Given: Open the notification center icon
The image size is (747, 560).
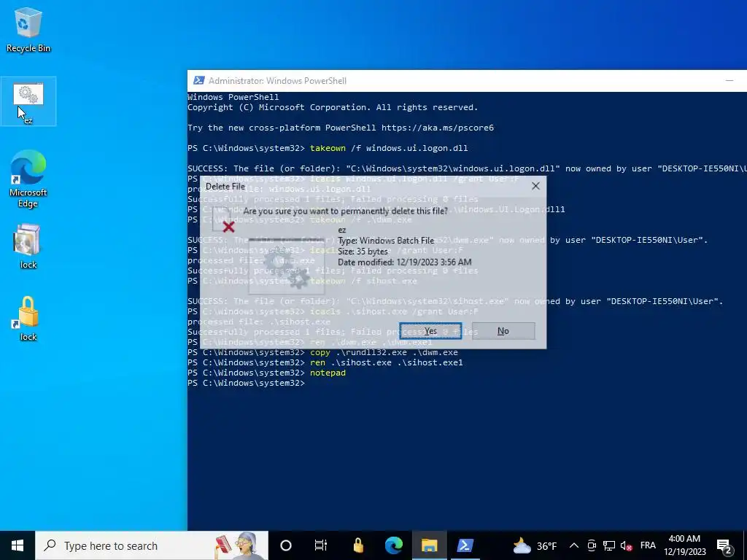Looking at the screenshot, I should (x=724, y=545).
